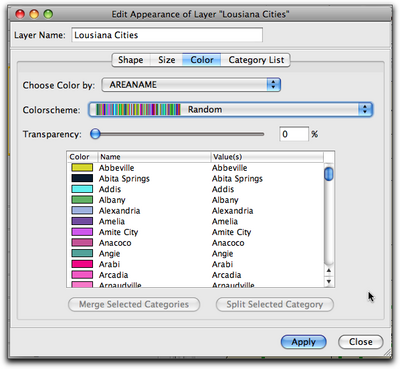
Task: Click the purple Amelia color swatch
Action: pyautogui.click(x=82, y=221)
